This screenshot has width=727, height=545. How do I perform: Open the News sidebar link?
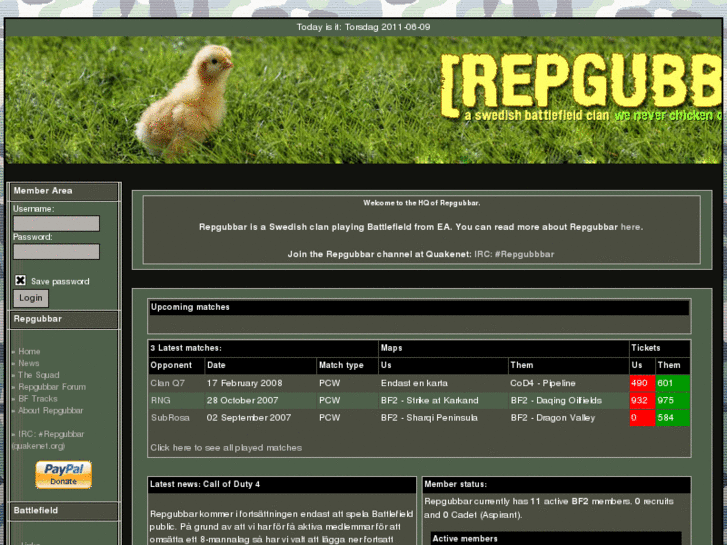29,363
